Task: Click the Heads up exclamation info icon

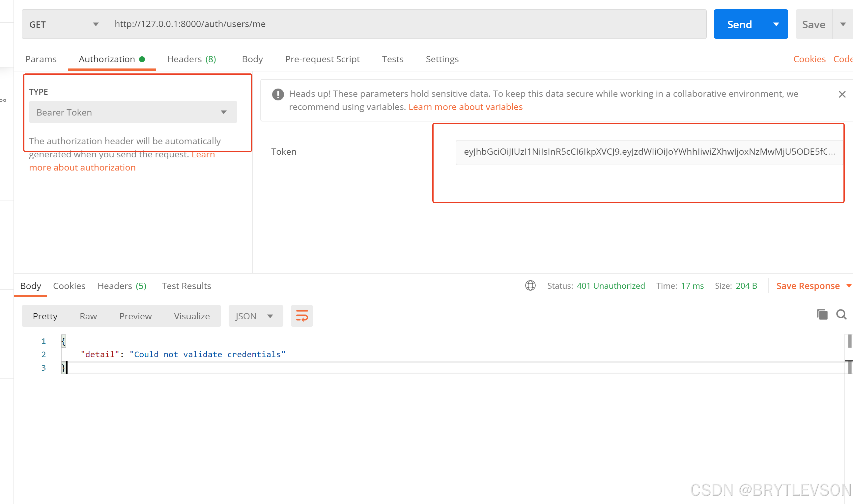Action: (278, 94)
